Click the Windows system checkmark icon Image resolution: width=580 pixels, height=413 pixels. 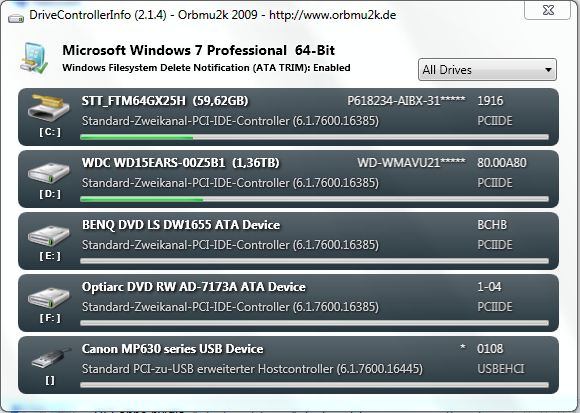click(x=34, y=58)
